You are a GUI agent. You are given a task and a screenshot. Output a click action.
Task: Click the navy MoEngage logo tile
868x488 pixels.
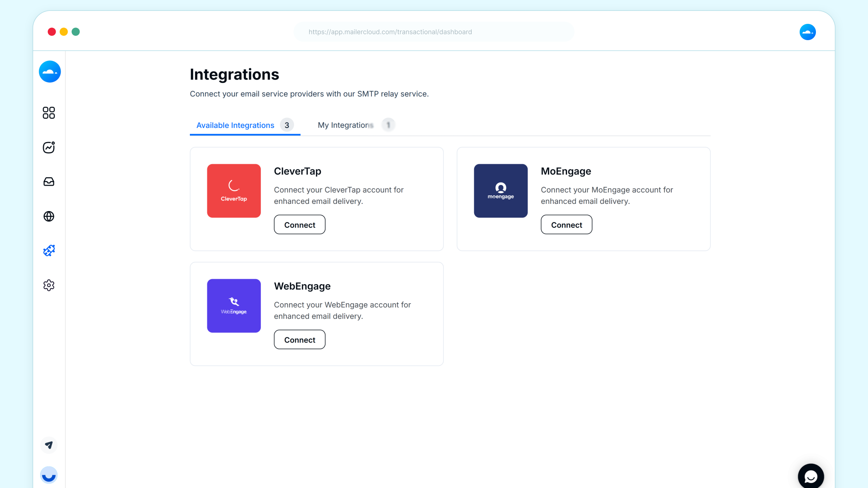501,191
